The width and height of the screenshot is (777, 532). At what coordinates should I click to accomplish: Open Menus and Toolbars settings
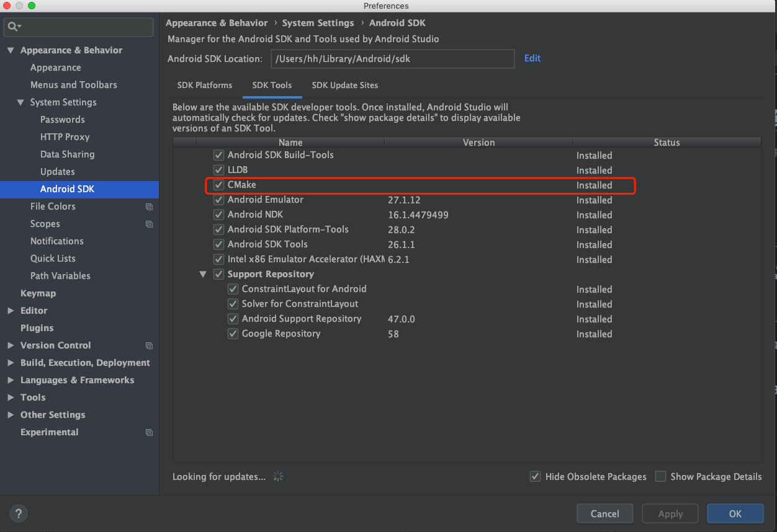click(x=74, y=85)
